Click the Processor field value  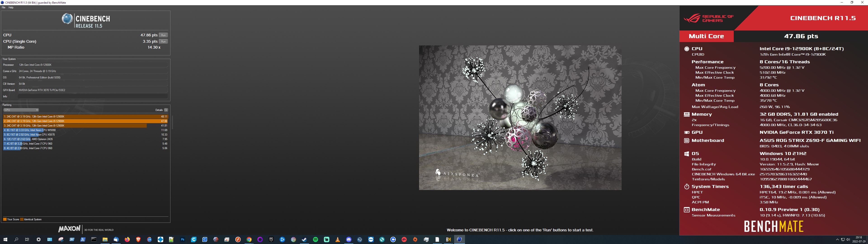[93, 65]
